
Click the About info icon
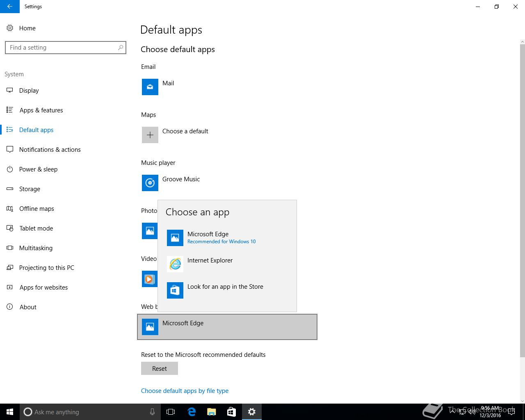(x=10, y=307)
